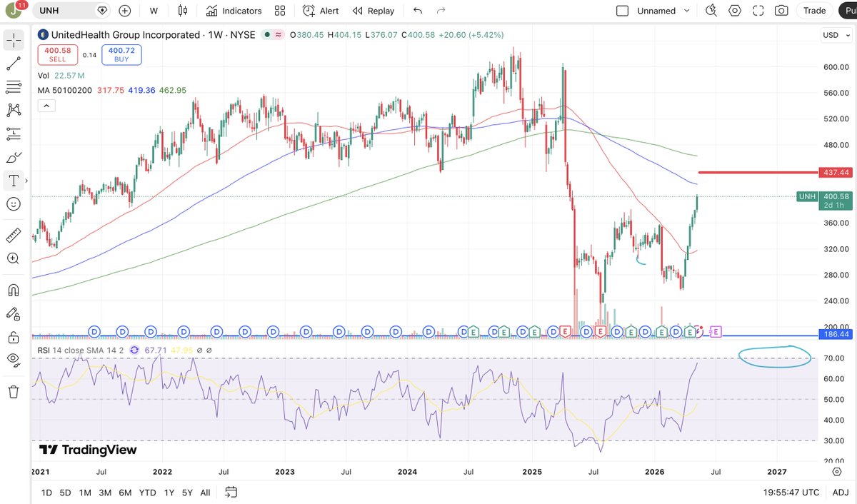Click the Trade button

pyautogui.click(x=814, y=11)
